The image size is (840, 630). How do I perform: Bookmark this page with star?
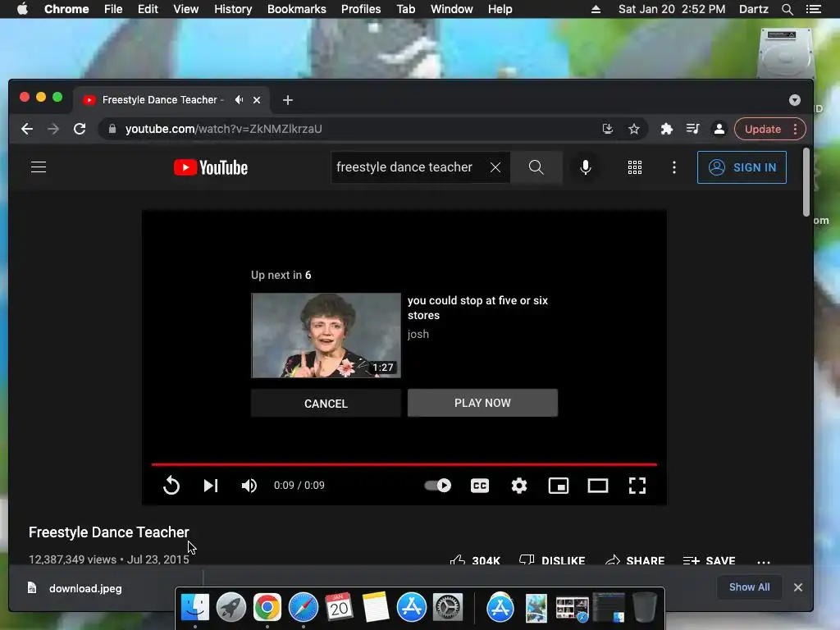(x=634, y=129)
